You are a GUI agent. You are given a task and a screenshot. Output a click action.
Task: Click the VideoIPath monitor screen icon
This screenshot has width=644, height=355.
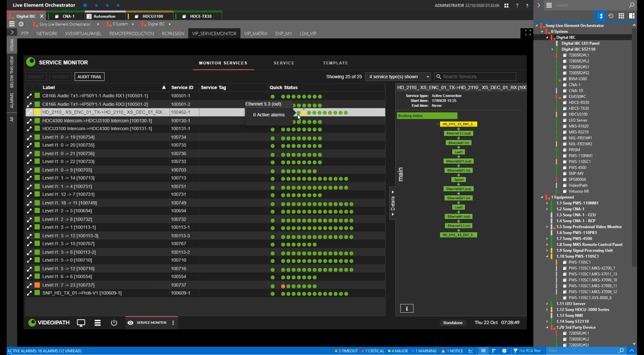(81, 323)
